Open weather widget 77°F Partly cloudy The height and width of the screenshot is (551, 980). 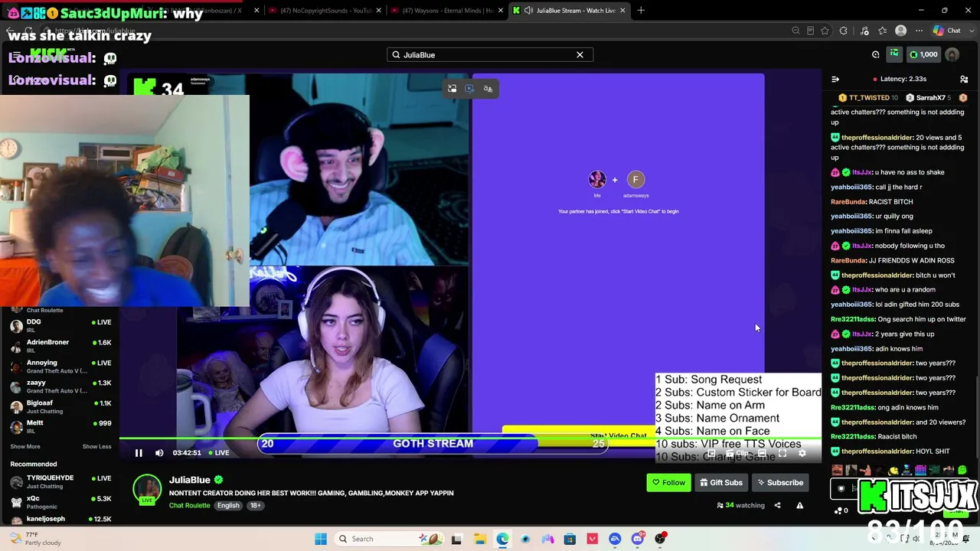(x=34, y=539)
